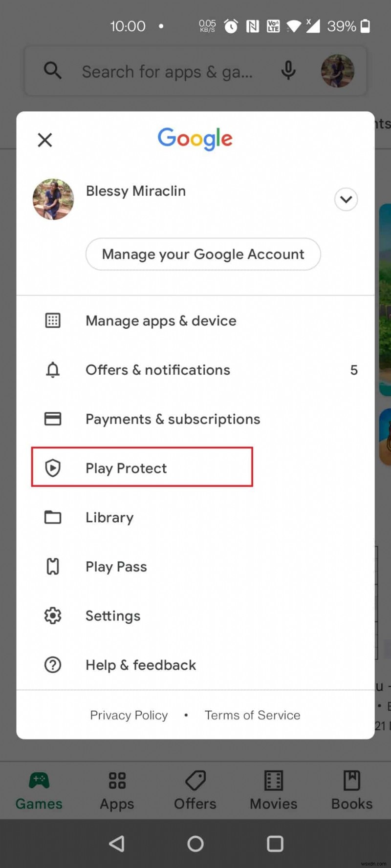Open the Help & feedback question mark icon
The height and width of the screenshot is (868, 391).
point(53,665)
